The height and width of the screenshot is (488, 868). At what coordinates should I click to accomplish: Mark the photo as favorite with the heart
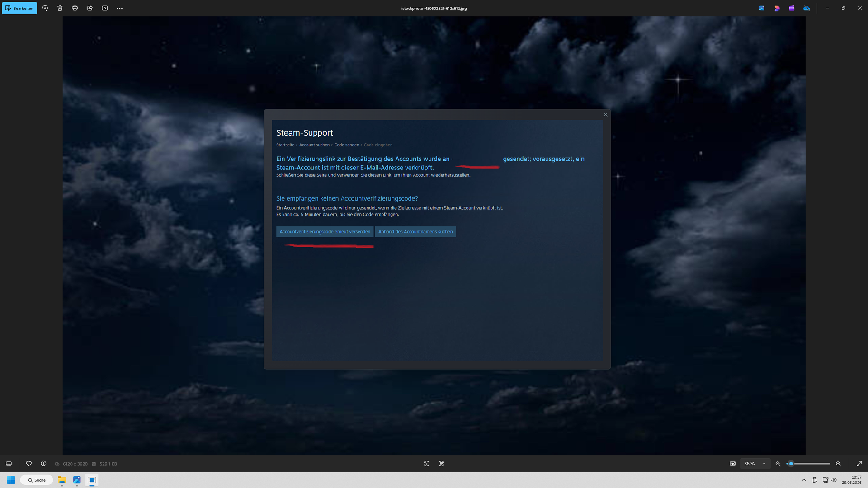(29, 464)
